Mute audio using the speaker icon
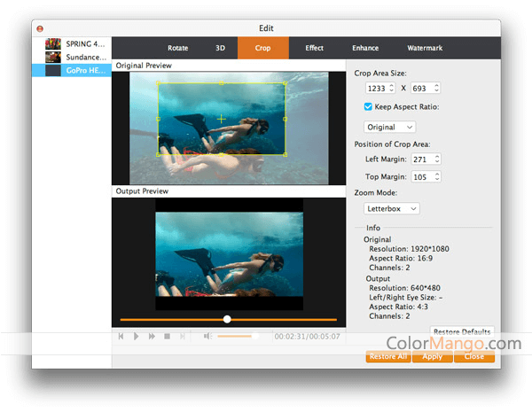This screenshot has height=412, width=532. coord(206,337)
